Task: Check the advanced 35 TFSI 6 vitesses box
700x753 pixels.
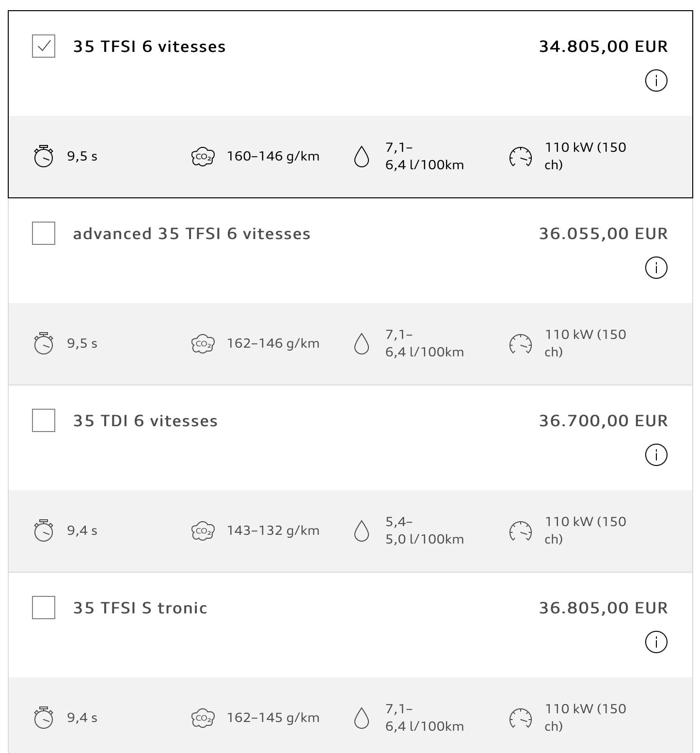Action: (44, 233)
